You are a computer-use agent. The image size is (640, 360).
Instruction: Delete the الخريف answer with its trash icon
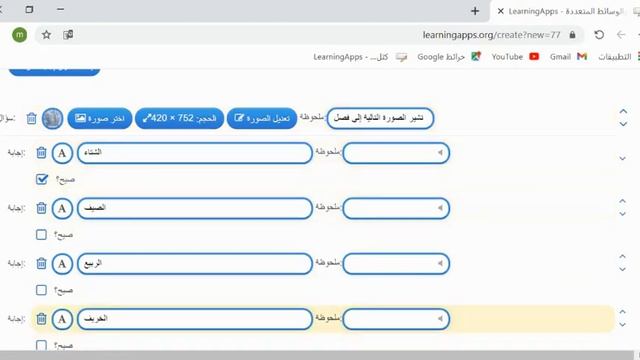tap(41, 319)
